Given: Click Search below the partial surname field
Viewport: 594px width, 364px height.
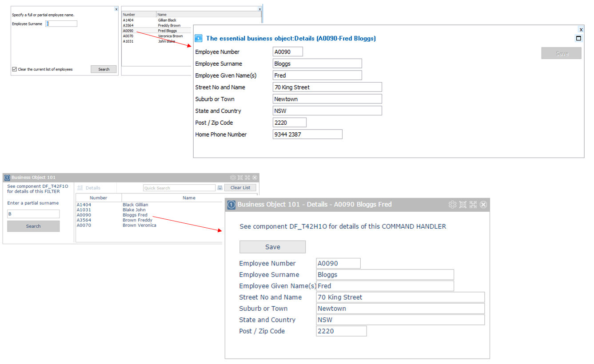Looking at the screenshot, I should tap(33, 226).
